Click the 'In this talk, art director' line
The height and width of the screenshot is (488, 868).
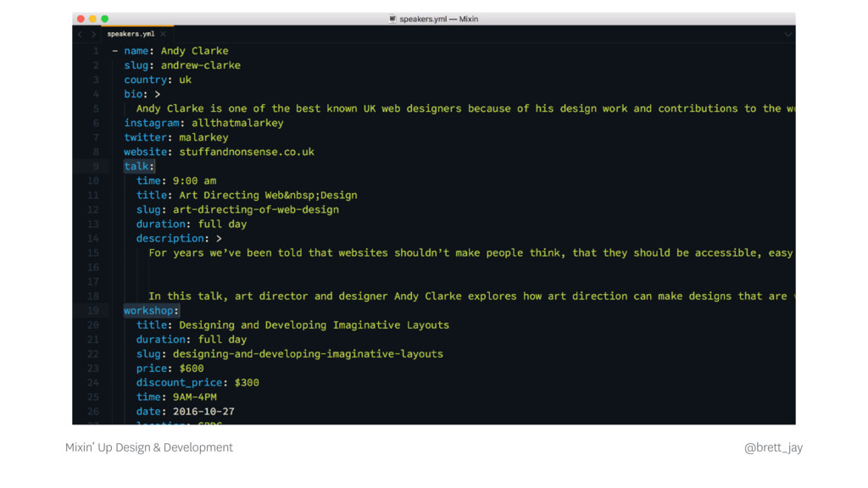[471, 296]
